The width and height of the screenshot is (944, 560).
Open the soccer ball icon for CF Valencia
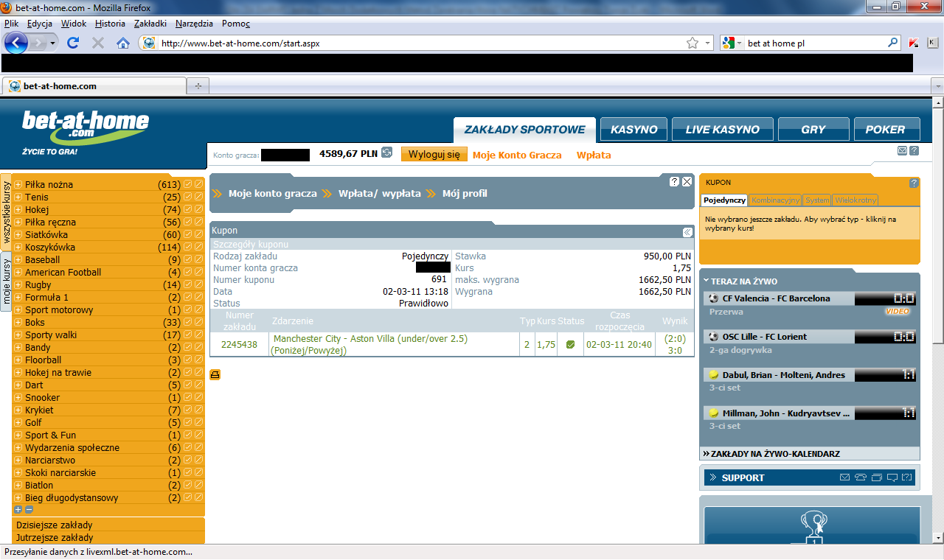[713, 298]
